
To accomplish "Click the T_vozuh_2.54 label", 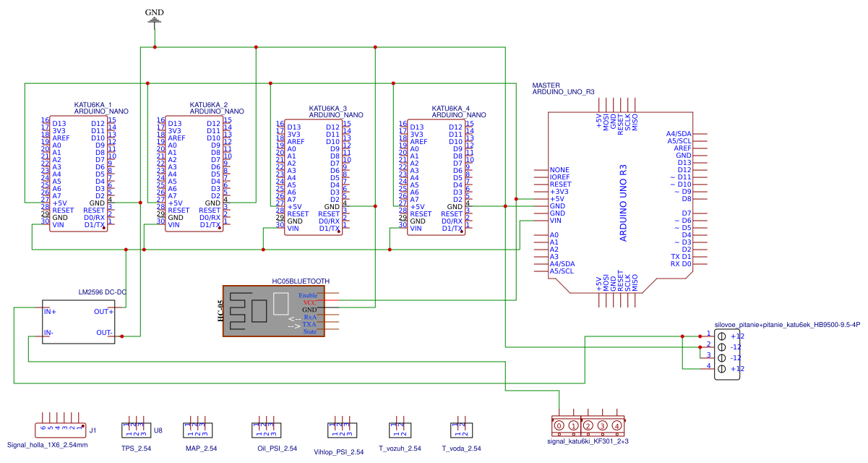I will (x=400, y=449).
